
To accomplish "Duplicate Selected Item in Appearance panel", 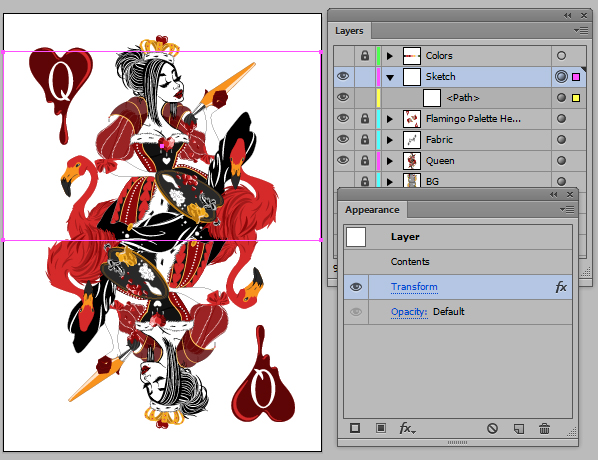I will [519, 429].
